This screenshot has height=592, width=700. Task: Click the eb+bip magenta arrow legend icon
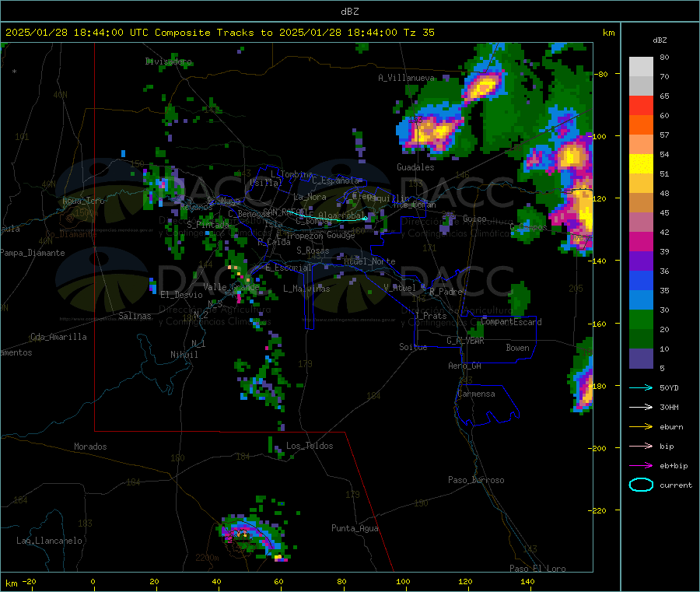(x=641, y=466)
